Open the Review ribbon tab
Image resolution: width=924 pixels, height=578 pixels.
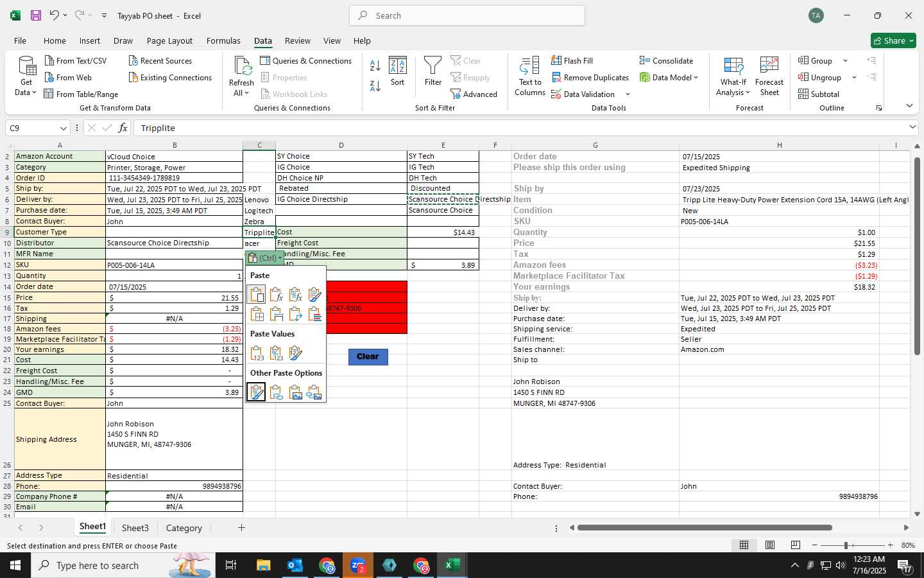tap(298, 40)
